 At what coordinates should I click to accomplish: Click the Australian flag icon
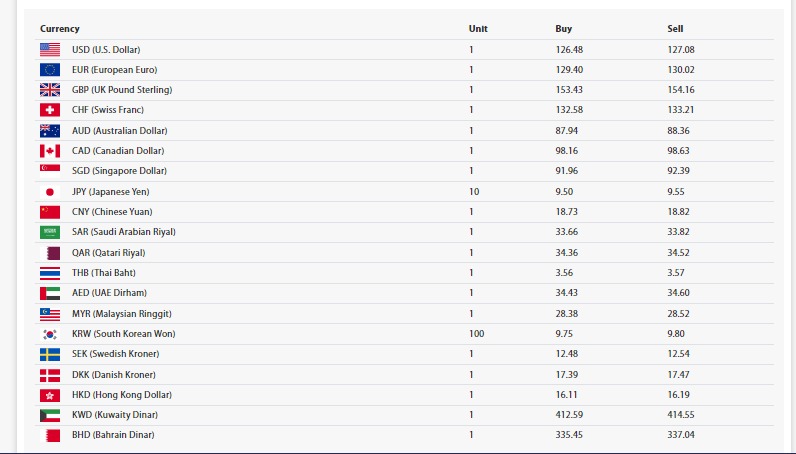pyautogui.click(x=50, y=131)
